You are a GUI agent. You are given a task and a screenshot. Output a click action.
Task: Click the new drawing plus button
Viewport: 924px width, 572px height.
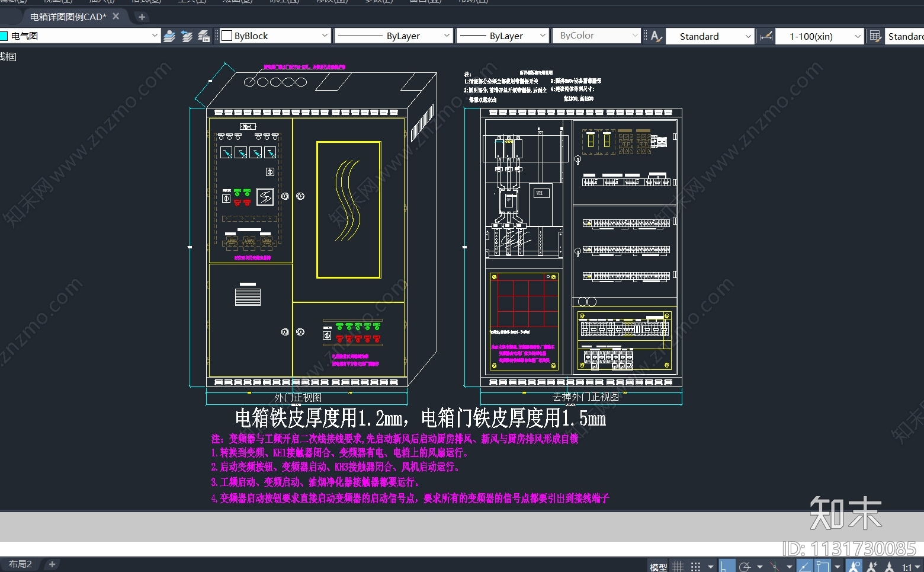[141, 17]
